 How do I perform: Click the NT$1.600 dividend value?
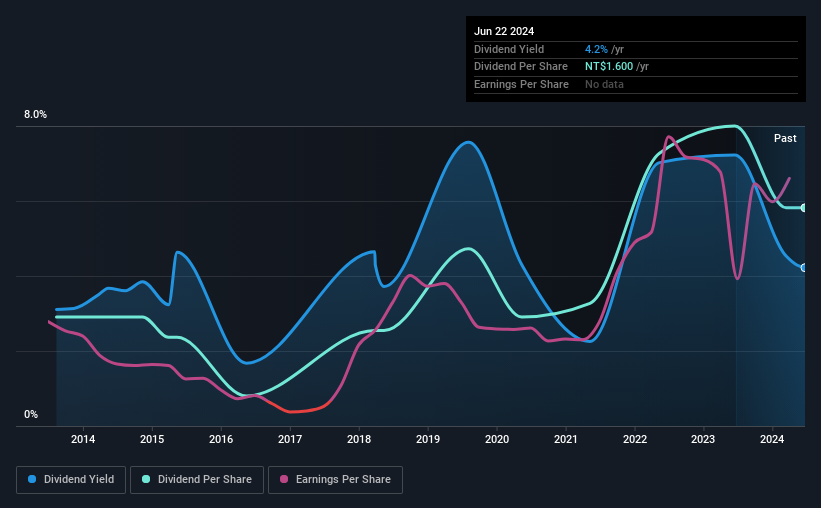(x=609, y=67)
